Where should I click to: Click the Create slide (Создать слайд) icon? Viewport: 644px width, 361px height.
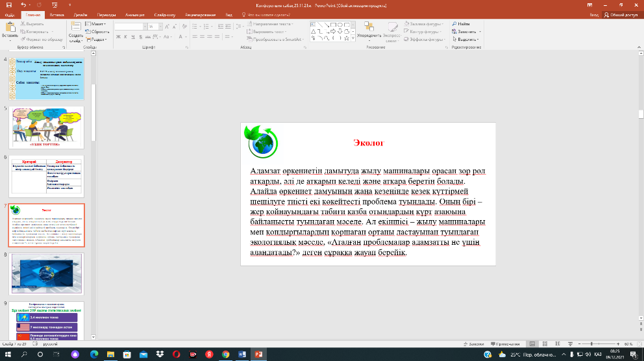click(x=75, y=27)
